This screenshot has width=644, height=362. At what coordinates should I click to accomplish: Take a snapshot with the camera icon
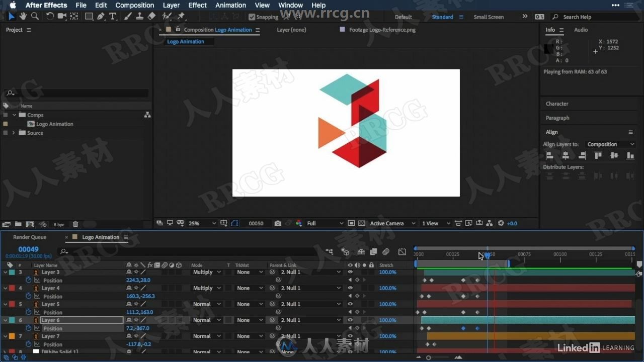(x=278, y=223)
